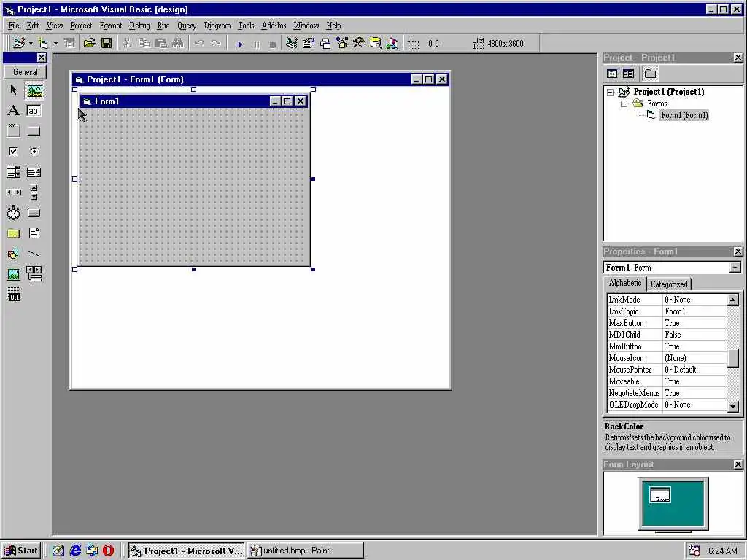Select the CheckBox control tool
The width and height of the screenshot is (747, 560).
13,152
